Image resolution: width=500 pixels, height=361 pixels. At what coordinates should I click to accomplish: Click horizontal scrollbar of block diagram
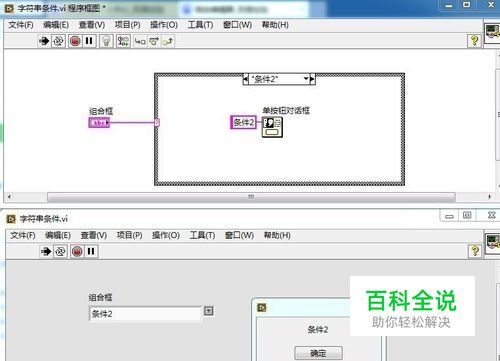(251, 197)
